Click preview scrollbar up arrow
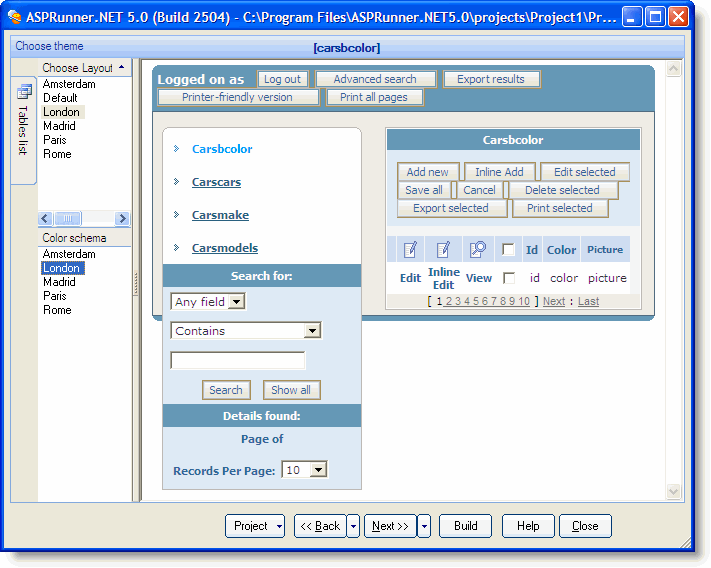The image size is (711, 568). [x=673, y=69]
